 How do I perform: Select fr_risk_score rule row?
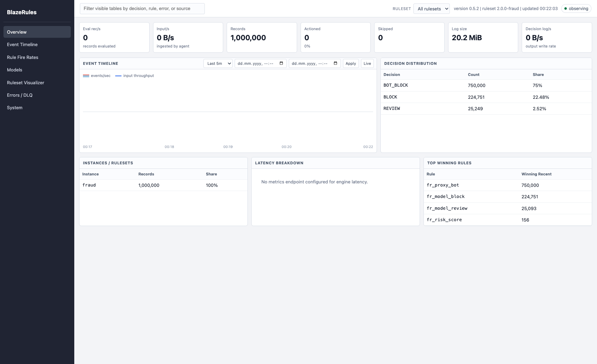coord(508,220)
